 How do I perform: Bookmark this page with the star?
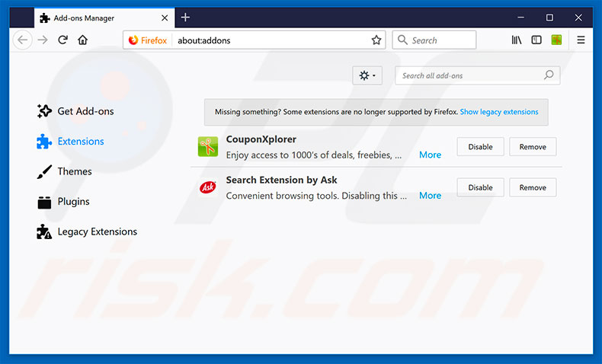click(376, 40)
